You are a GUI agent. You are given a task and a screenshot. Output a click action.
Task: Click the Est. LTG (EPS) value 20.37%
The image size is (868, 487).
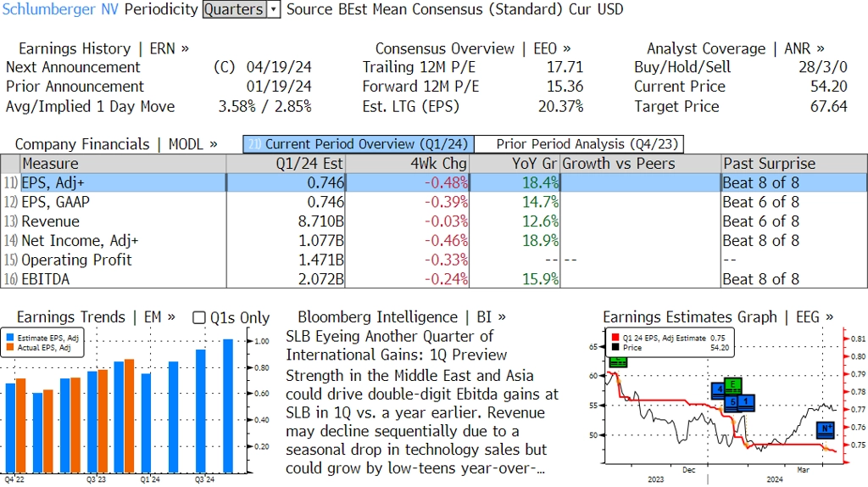coord(560,106)
